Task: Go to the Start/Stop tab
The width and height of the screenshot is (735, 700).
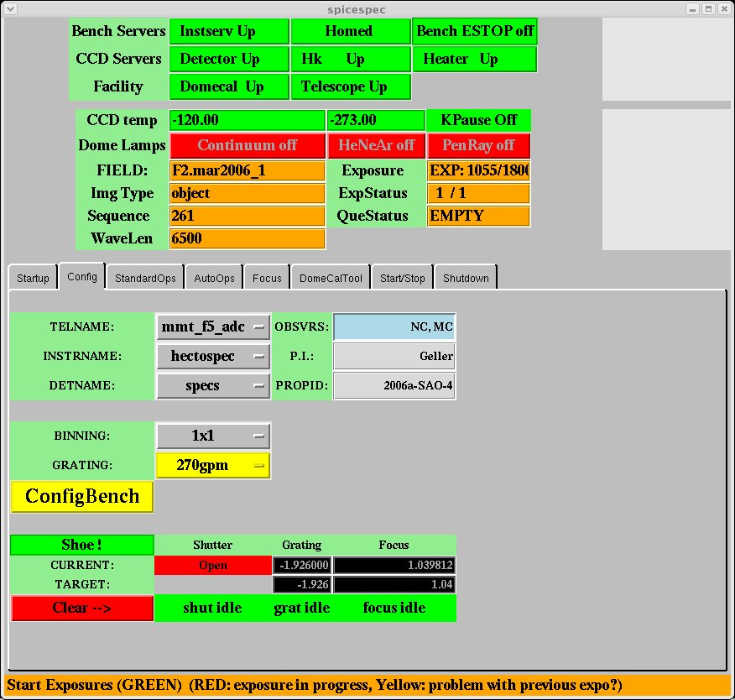Action: point(402,278)
